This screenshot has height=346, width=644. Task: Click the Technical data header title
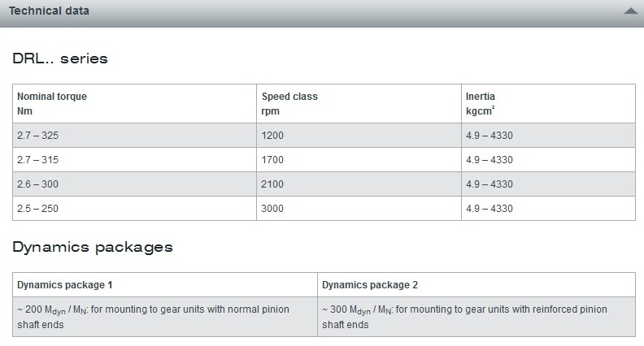[49, 11]
